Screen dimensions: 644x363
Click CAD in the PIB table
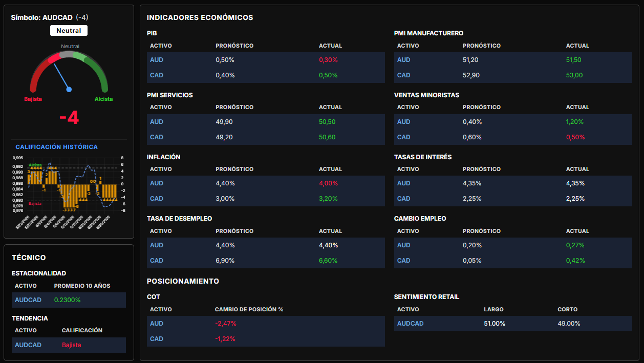(157, 75)
